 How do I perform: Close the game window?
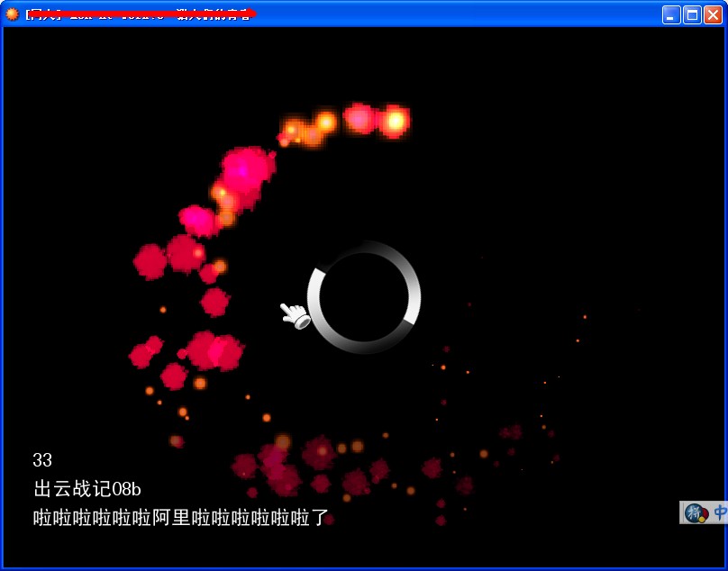pos(713,14)
